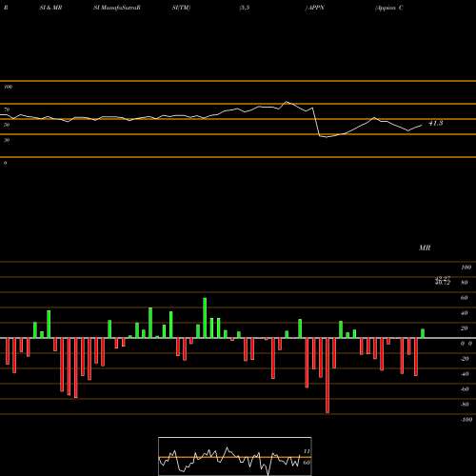Click the 'MR' panel title
The width and height of the screenshot is (476, 476).
coord(425,248)
